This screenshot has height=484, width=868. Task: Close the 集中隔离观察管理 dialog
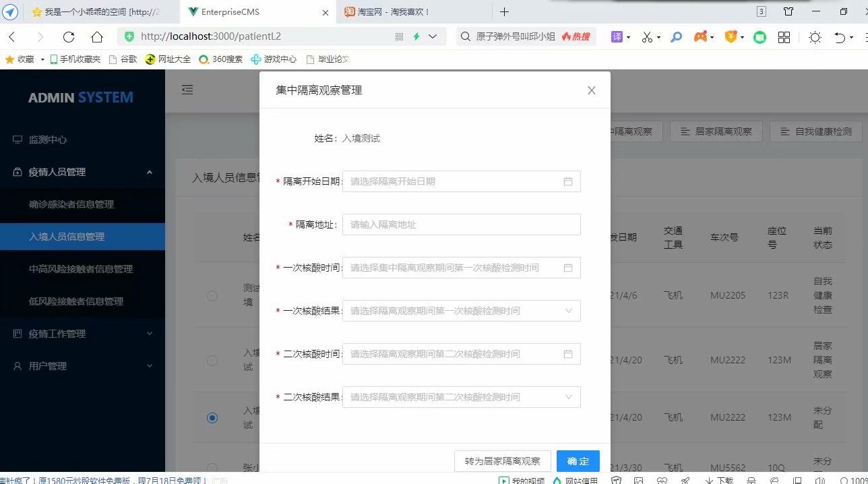592,90
